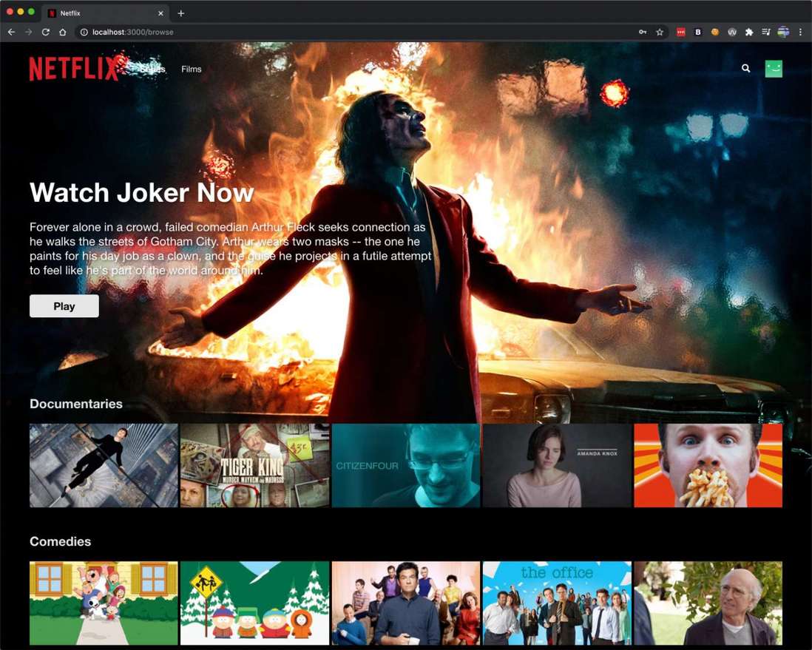The image size is (812, 650).
Task: Click the Chrome profile avatar in the toolbar
Action: (x=783, y=32)
